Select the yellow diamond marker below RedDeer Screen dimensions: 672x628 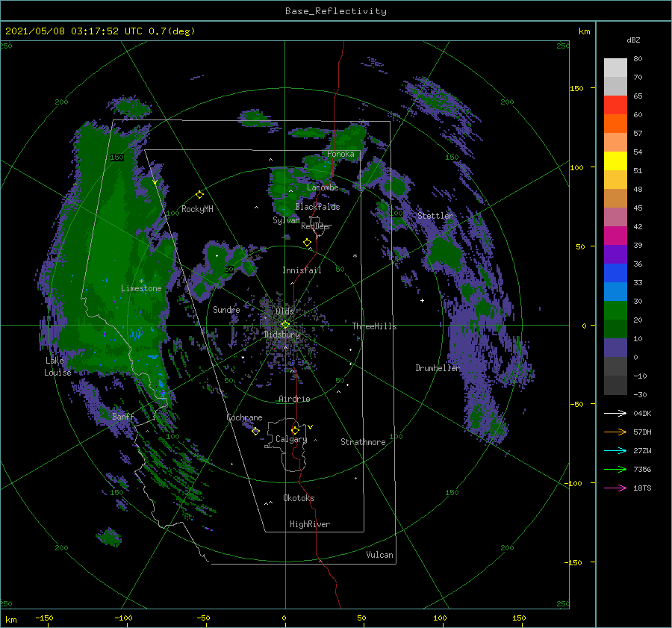[x=307, y=243]
